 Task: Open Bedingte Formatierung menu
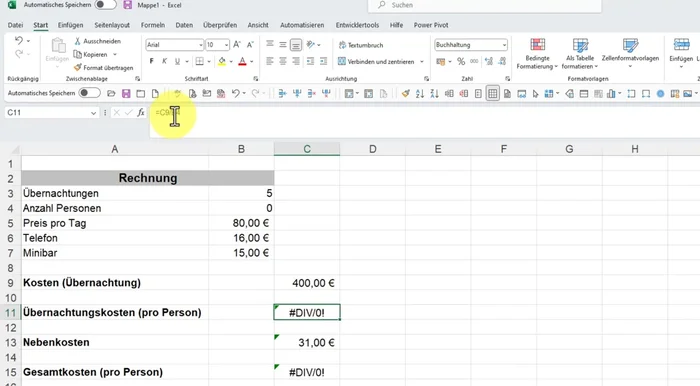click(537, 54)
